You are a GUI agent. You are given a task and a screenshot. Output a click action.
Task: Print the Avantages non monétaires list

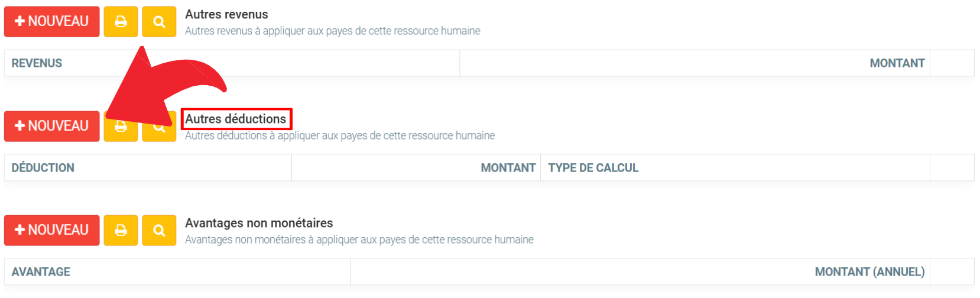(121, 230)
